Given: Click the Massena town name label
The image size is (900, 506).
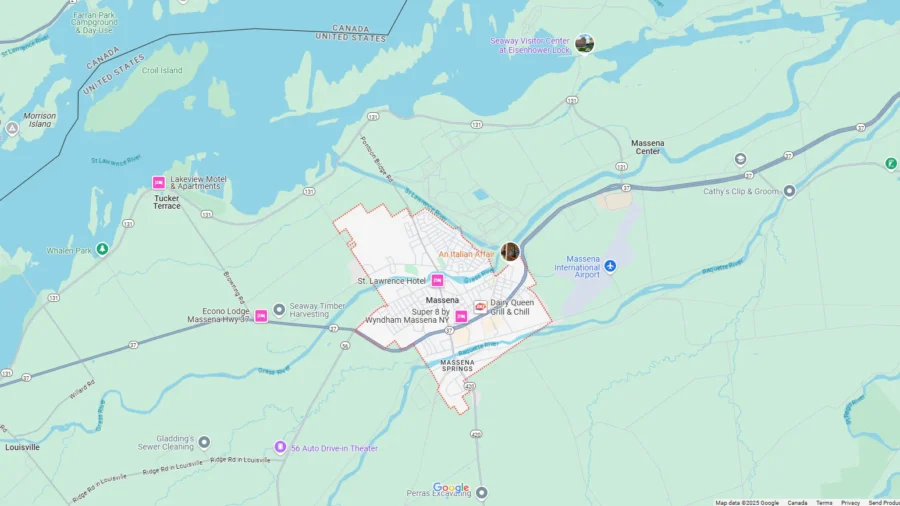Looking at the screenshot, I should click(442, 300).
